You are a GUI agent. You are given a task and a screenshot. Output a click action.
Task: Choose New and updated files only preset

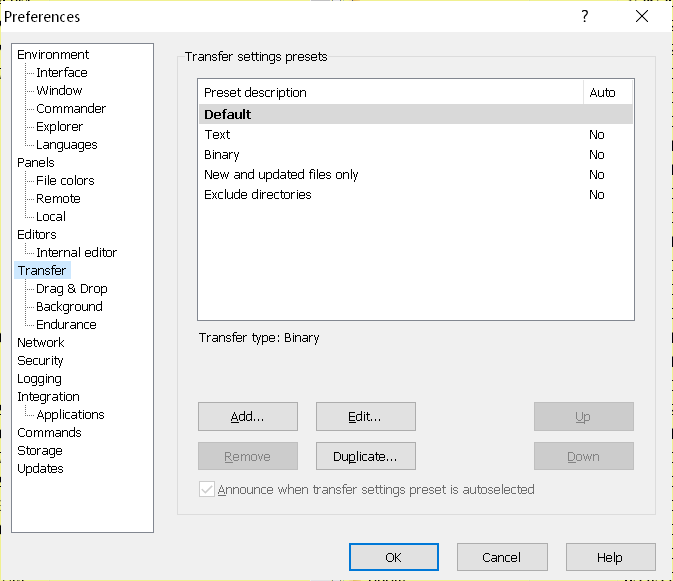tap(281, 175)
